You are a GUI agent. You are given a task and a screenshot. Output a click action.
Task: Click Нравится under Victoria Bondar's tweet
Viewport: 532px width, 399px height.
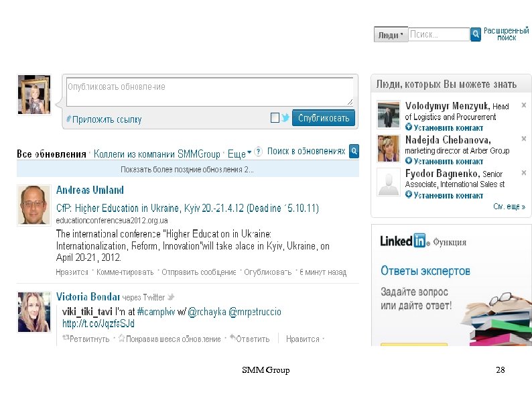303,339
